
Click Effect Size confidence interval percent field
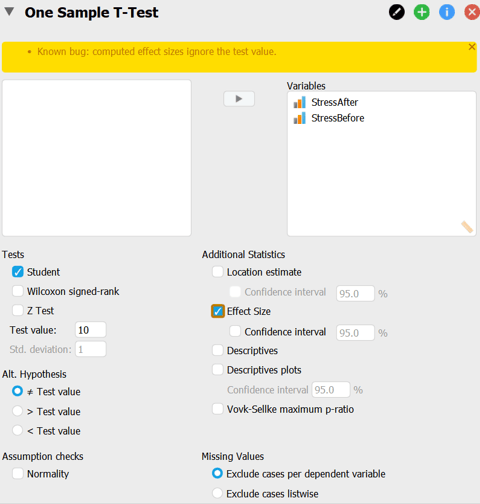point(355,333)
